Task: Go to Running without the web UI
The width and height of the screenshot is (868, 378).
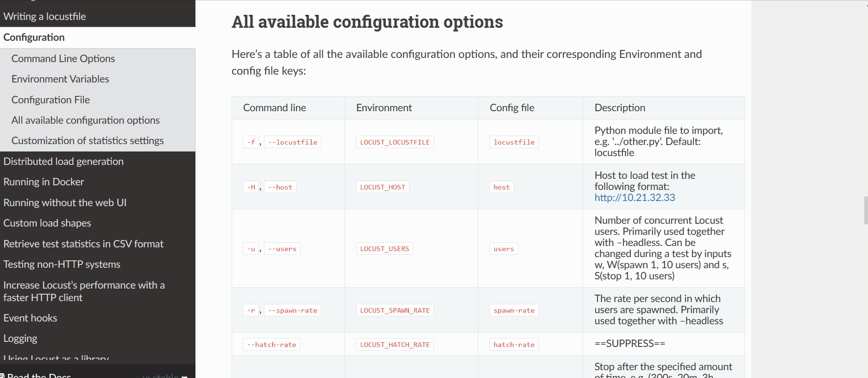Action: [x=65, y=203]
